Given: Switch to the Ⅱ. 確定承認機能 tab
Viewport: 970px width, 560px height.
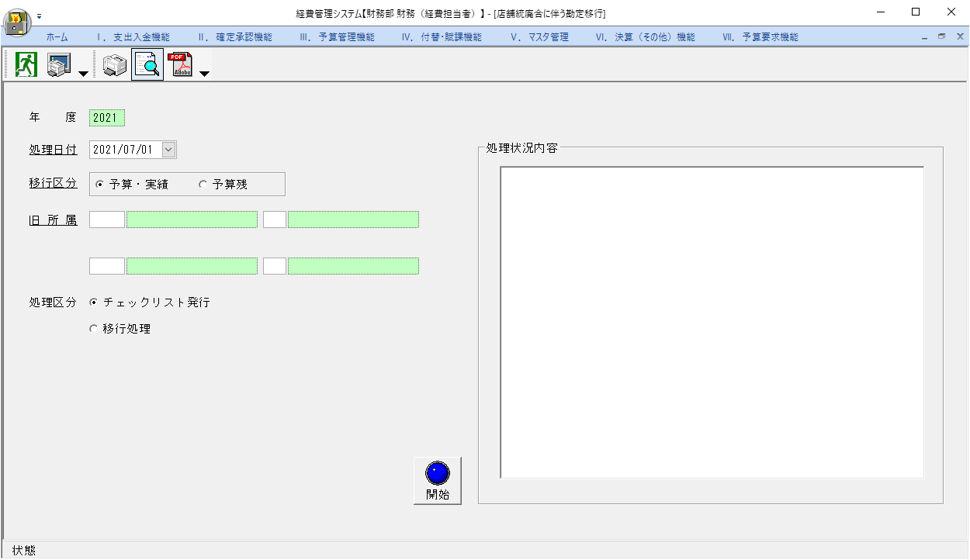Looking at the screenshot, I should pos(236,37).
